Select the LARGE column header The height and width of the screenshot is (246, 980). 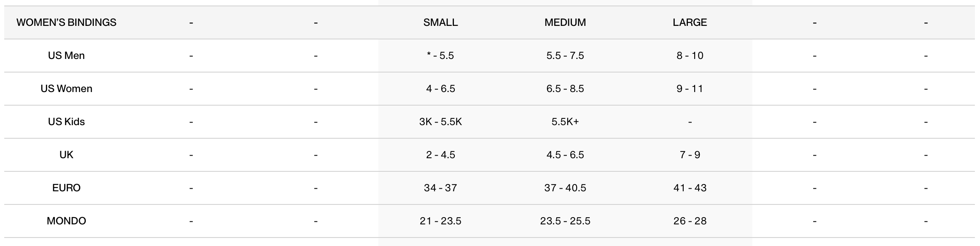coord(690,22)
